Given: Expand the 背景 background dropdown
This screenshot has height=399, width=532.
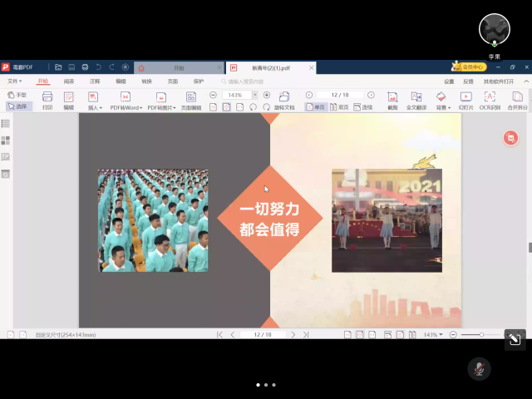Looking at the screenshot, I should (x=441, y=107).
